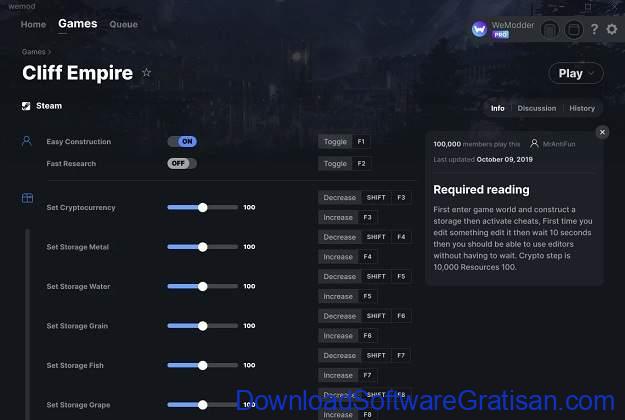The width and height of the screenshot is (625, 420).
Task: Turn off Easy Construction toggle
Action: pyautogui.click(x=182, y=141)
